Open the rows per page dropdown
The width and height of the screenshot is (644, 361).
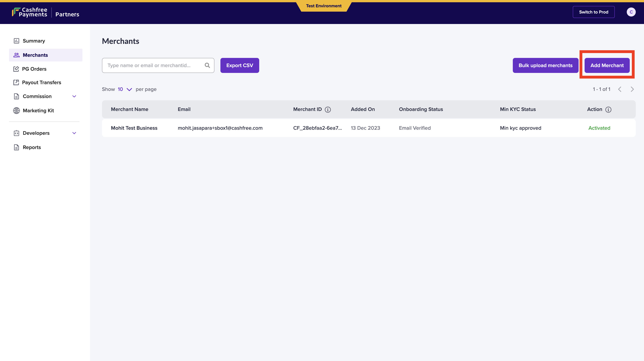(125, 89)
